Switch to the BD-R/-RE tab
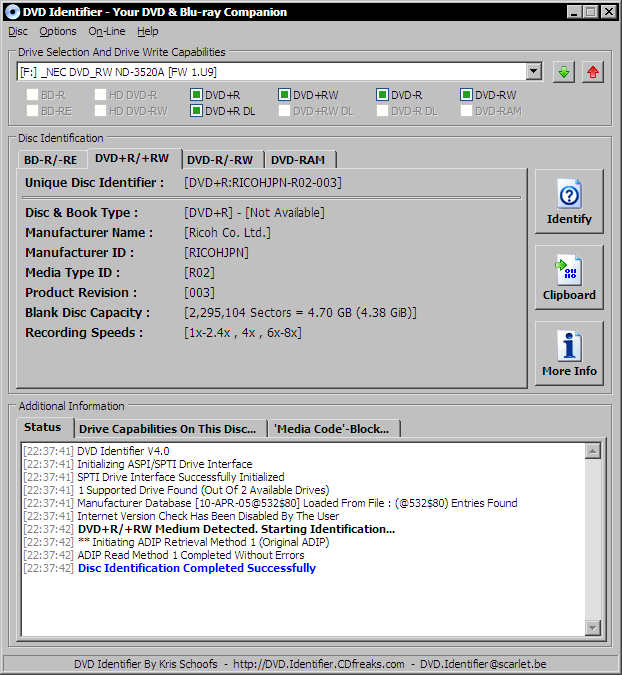 51,160
